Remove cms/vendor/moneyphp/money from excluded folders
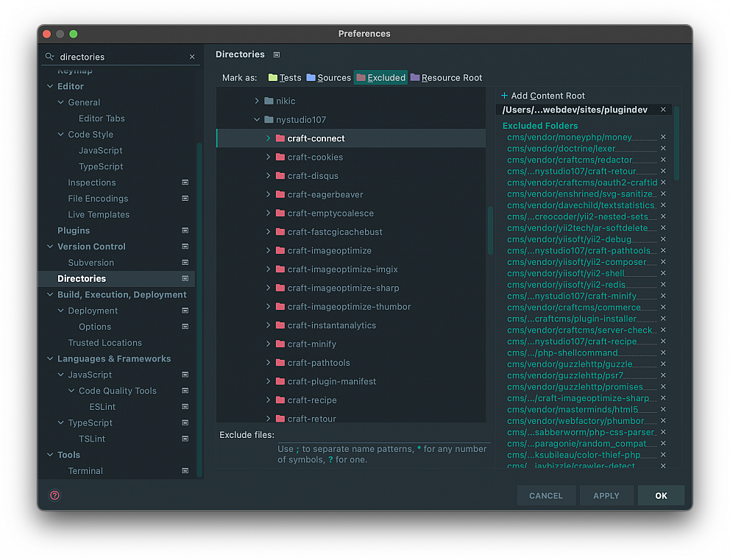The height and width of the screenshot is (560, 730). click(663, 138)
